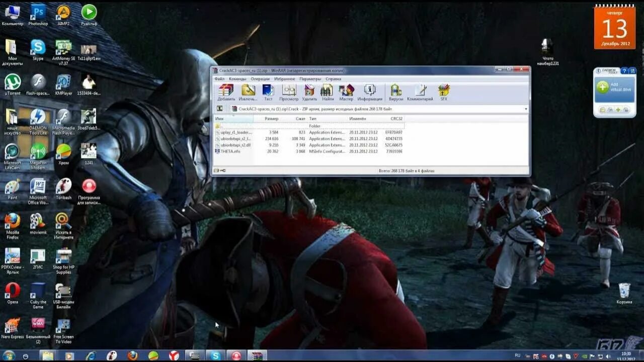Image resolution: width=644 pixels, height=362 pixels.
Task: Sort by the Размер column header
Action: pos(266,119)
